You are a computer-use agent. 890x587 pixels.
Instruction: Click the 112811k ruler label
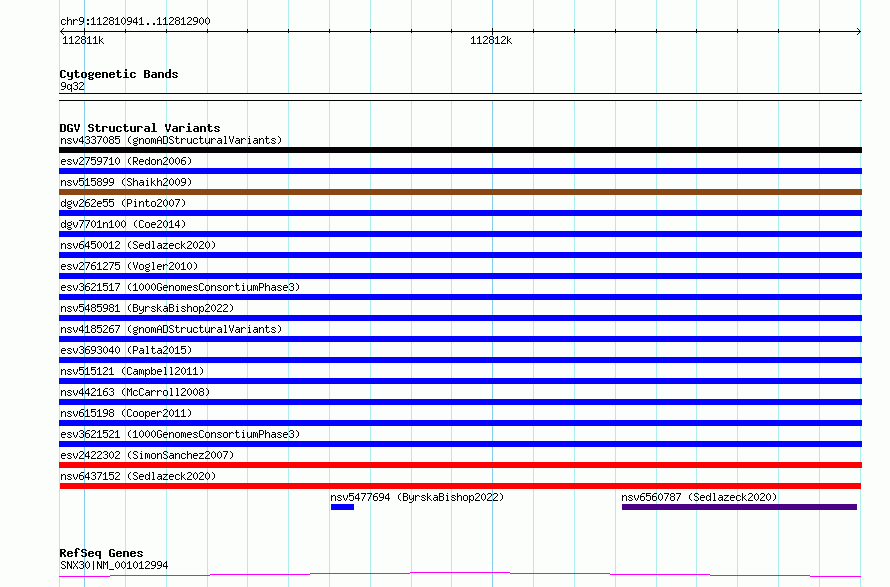point(83,40)
